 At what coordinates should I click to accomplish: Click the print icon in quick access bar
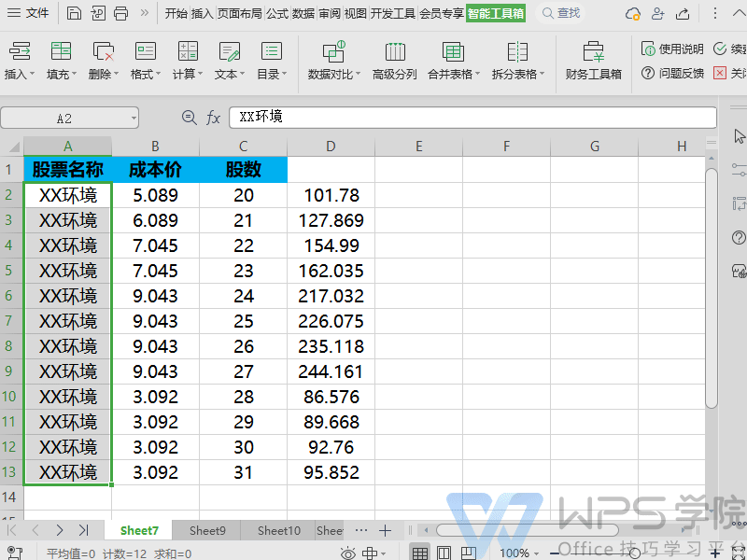pos(121,13)
